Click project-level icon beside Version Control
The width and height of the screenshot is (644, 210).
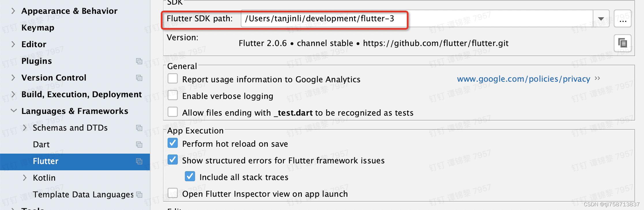(139, 78)
